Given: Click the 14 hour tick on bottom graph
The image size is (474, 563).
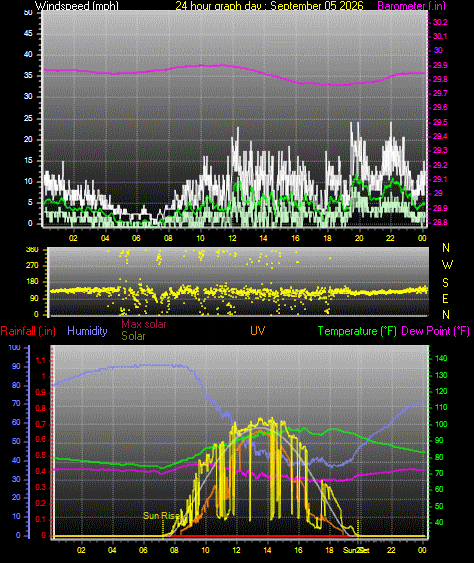Looking at the screenshot, I should tap(267, 550).
